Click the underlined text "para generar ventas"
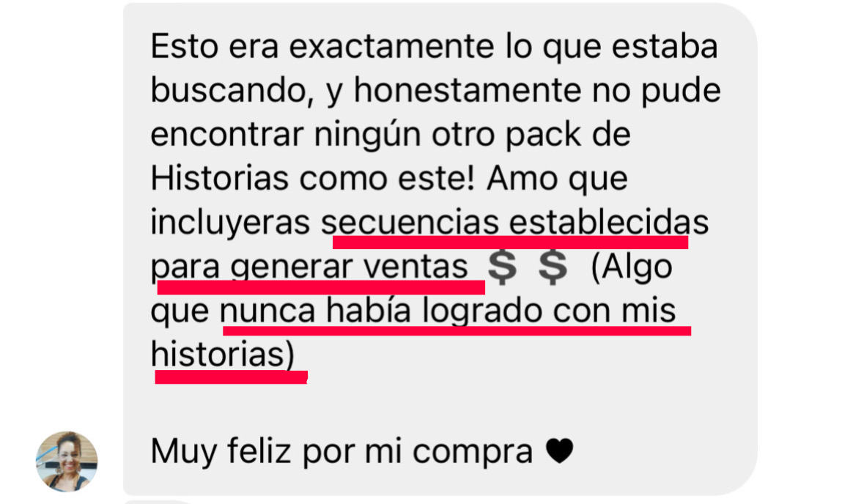 pos(309,267)
